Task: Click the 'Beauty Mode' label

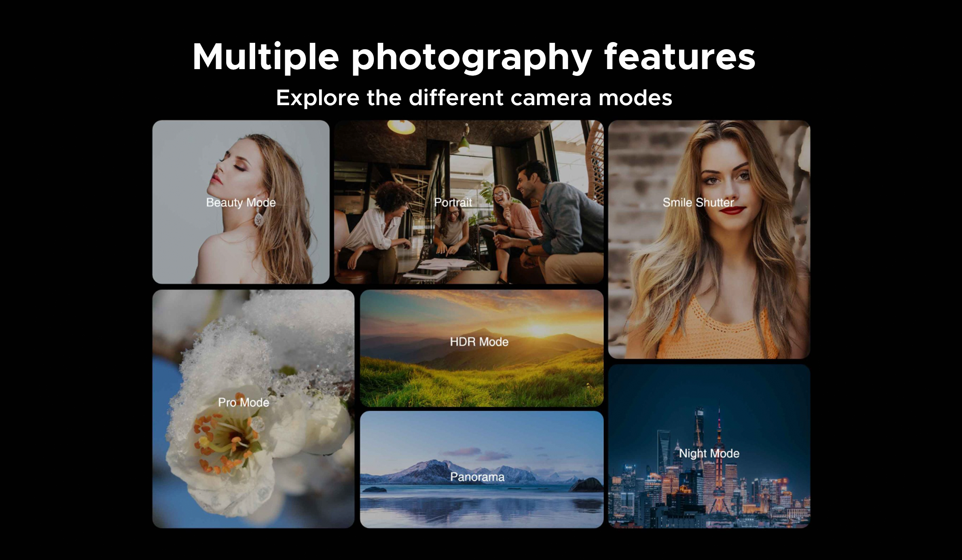Action: coord(241,202)
